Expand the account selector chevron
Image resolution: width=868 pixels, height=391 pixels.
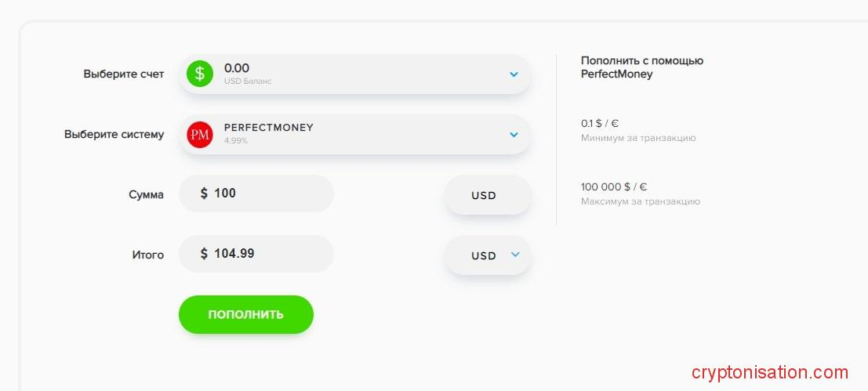[514, 74]
